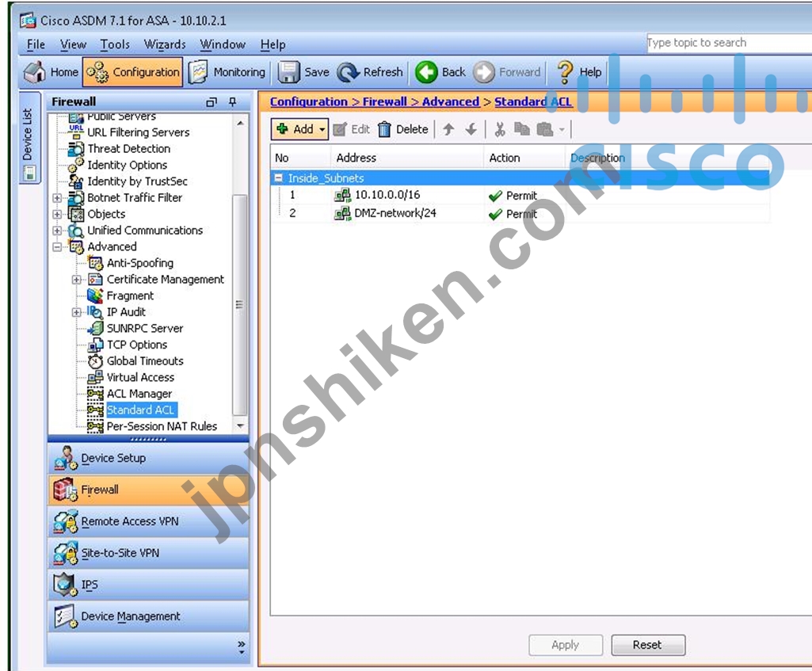Open the View menu
Viewport: 812px width, 671px height.
pyautogui.click(x=73, y=44)
